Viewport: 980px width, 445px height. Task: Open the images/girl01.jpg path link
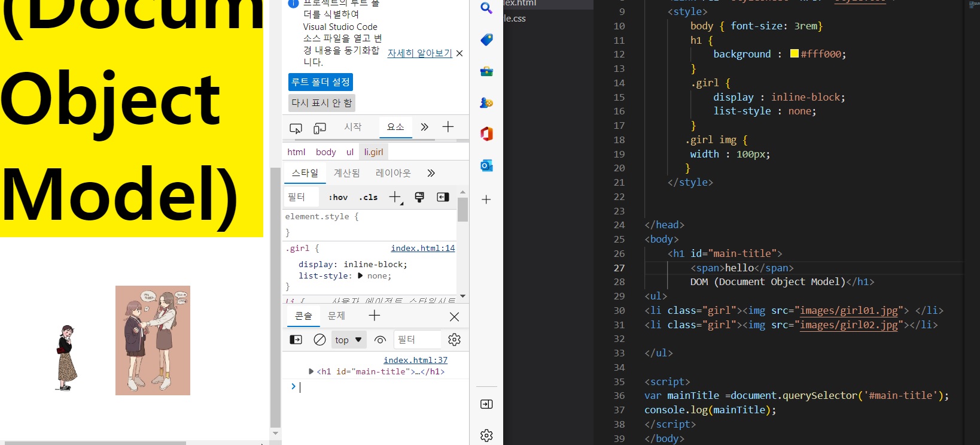click(x=849, y=310)
